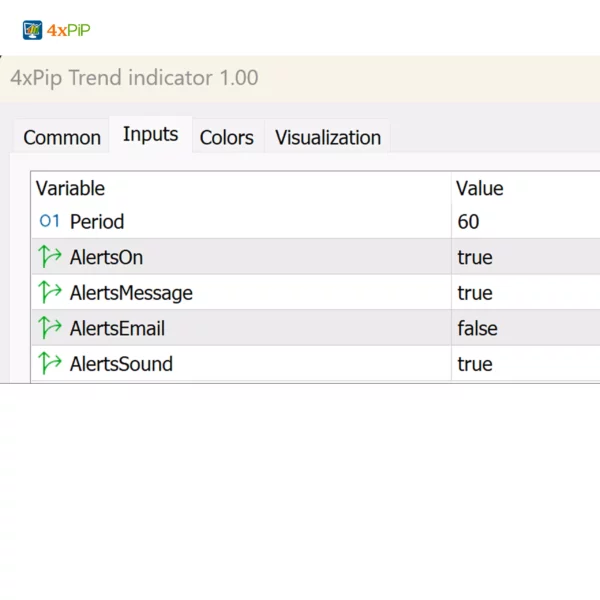
Task: Open the Colors tab
Action: coord(227,137)
